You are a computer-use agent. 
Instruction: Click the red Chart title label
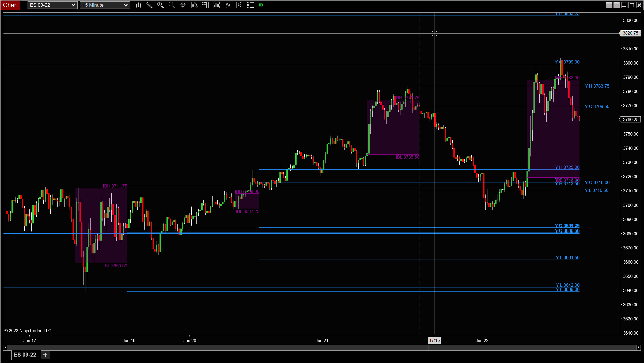coord(10,5)
